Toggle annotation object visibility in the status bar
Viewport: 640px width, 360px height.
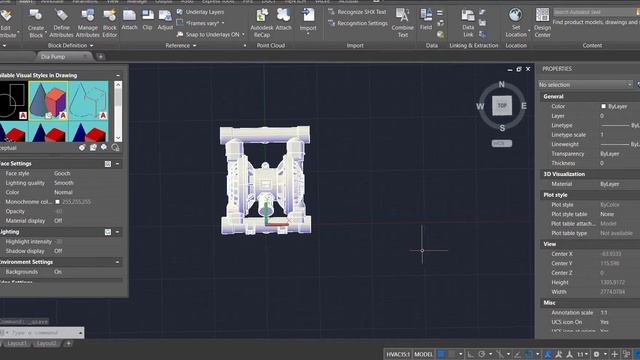(547, 354)
